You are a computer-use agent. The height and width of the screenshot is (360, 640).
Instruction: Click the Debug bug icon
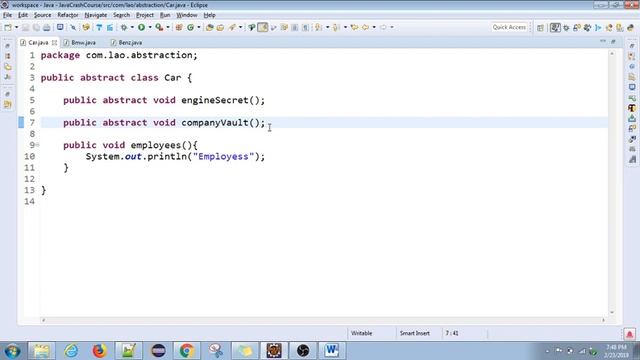tap(124, 27)
